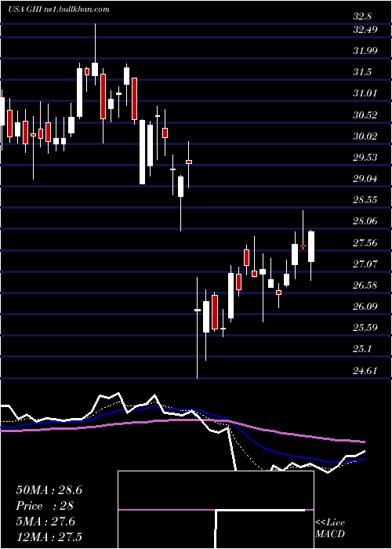Click the '5MA : 27.6' indicator text
The width and height of the screenshot is (392, 549).
pos(45,522)
